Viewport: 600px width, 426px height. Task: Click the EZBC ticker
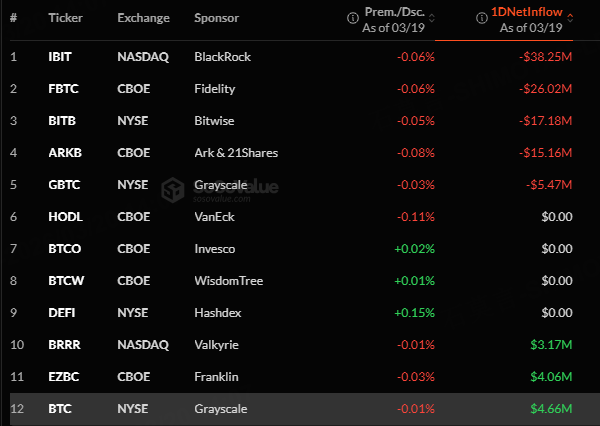tap(62, 377)
